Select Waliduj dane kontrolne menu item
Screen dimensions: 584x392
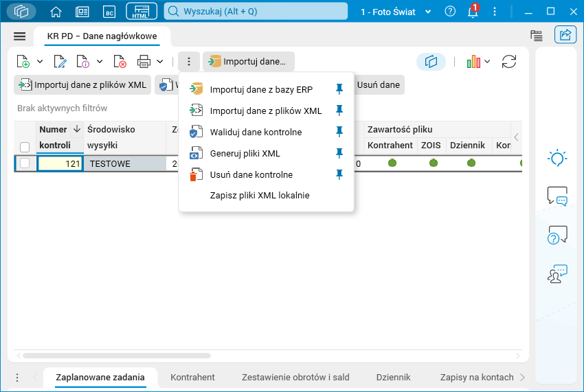[266, 132]
